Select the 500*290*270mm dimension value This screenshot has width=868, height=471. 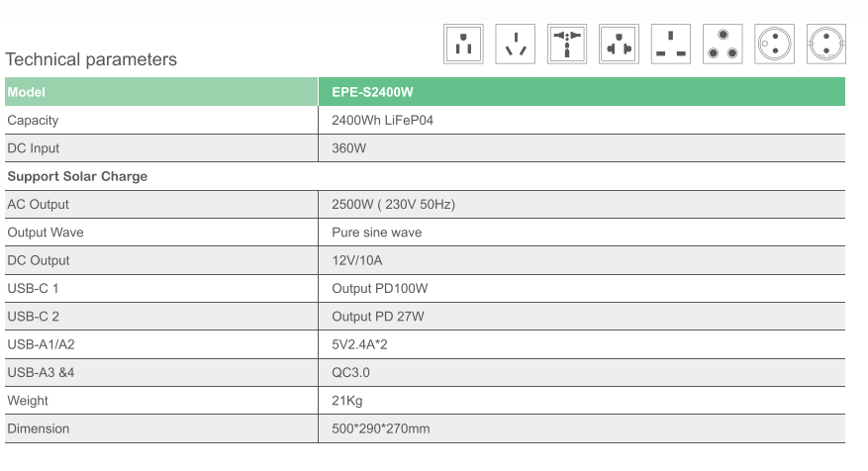coord(381,428)
